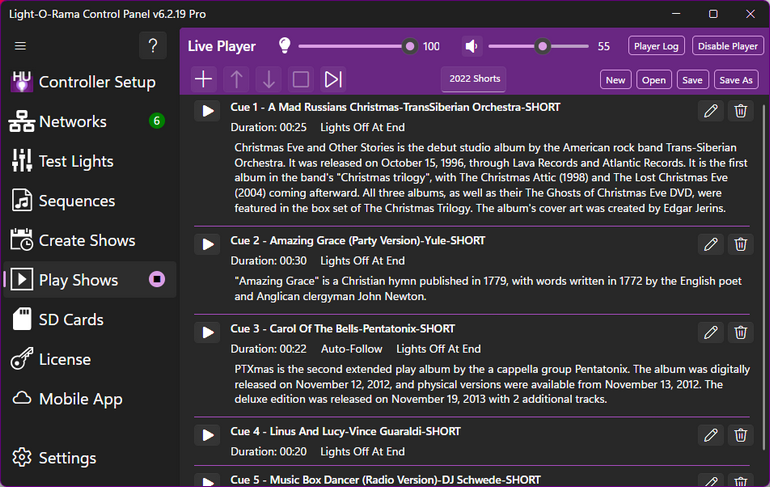The width and height of the screenshot is (770, 487).
Task: Maximize the Control Panel window
Action: click(x=713, y=14)
